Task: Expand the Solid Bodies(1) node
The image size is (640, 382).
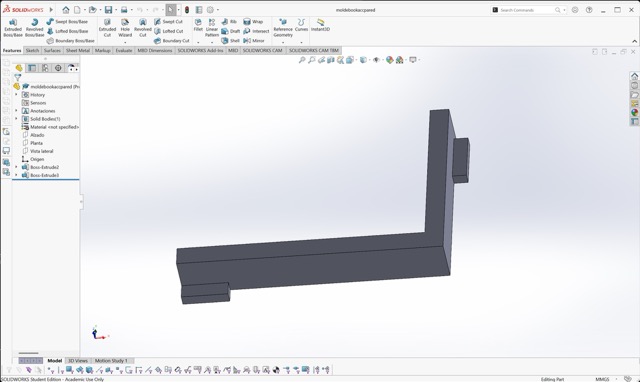Action: click(16, 119)
